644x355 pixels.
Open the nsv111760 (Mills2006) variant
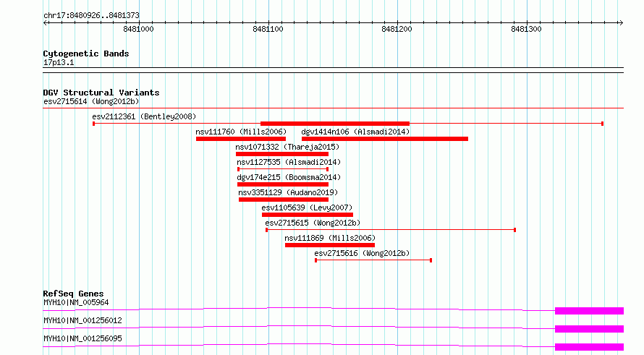[241, 132]
